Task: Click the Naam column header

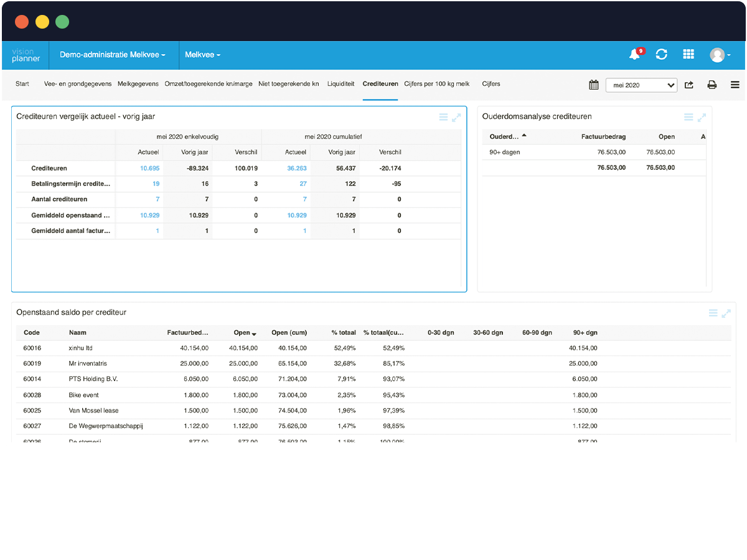Action: pos(78,333)
